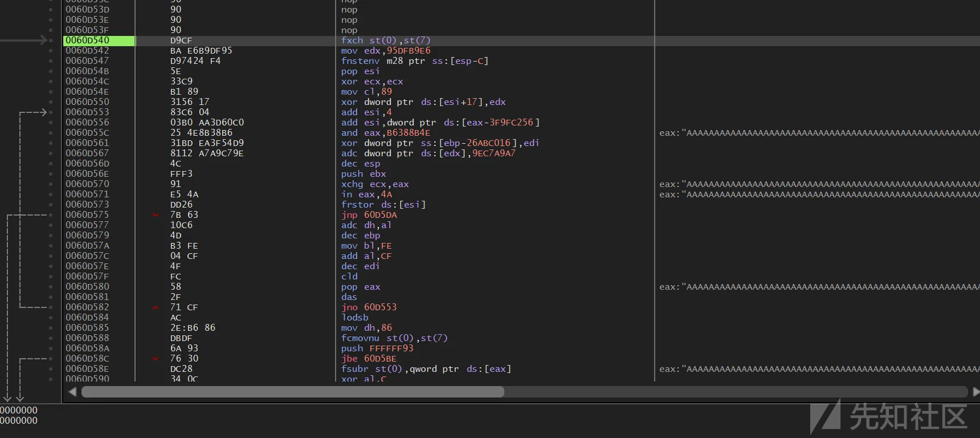Select fsubr st(0),qword ptr instruction
Viewport: 980px width, 438px height.
(x=426, y=369)
